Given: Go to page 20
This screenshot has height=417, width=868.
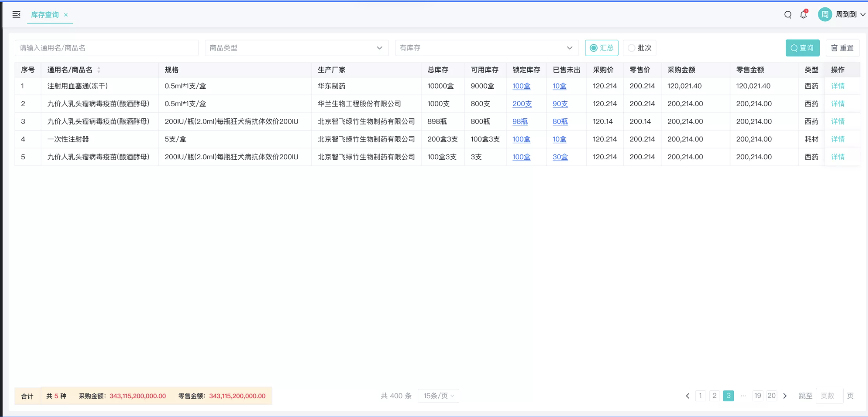Looking at the screenshot, I should tap(771, 396).
